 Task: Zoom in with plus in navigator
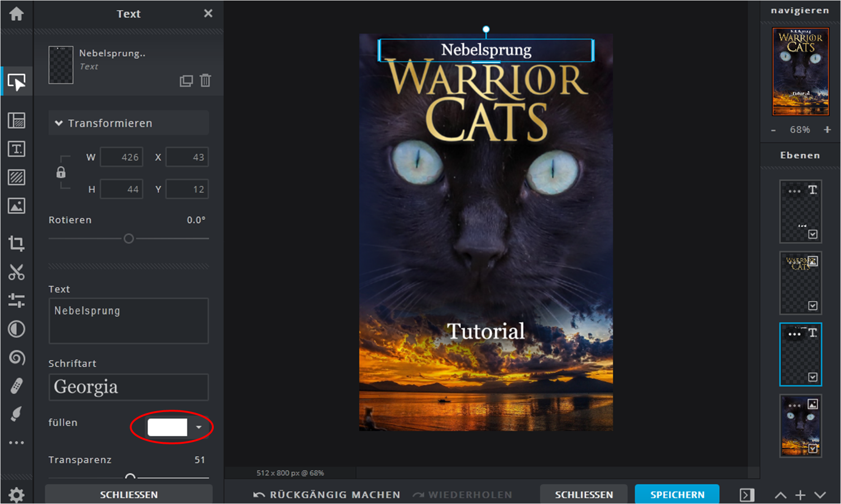click(x=827, y=130)
